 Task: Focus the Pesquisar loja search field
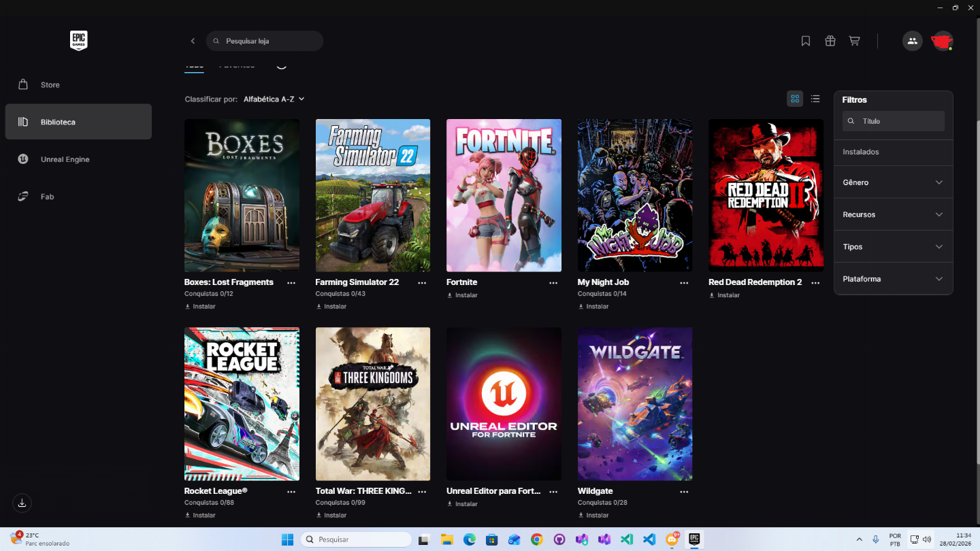click(265, 41)
